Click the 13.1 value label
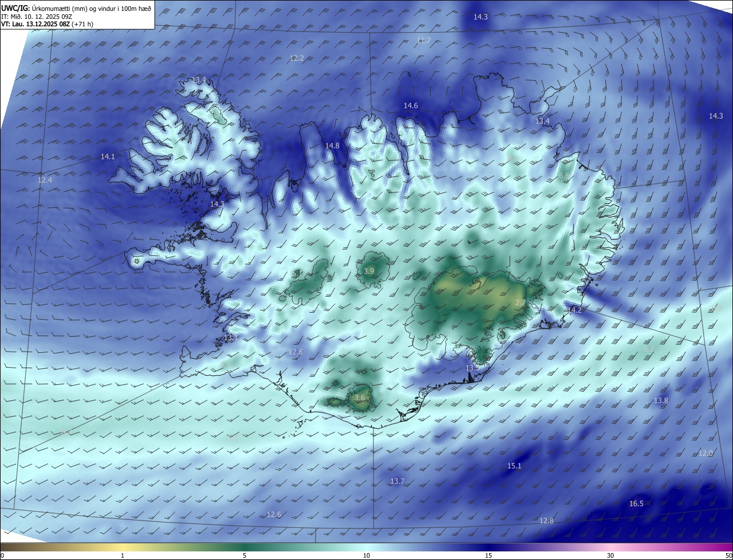Screen dimensions: 733x560 (x=230, y=338)
